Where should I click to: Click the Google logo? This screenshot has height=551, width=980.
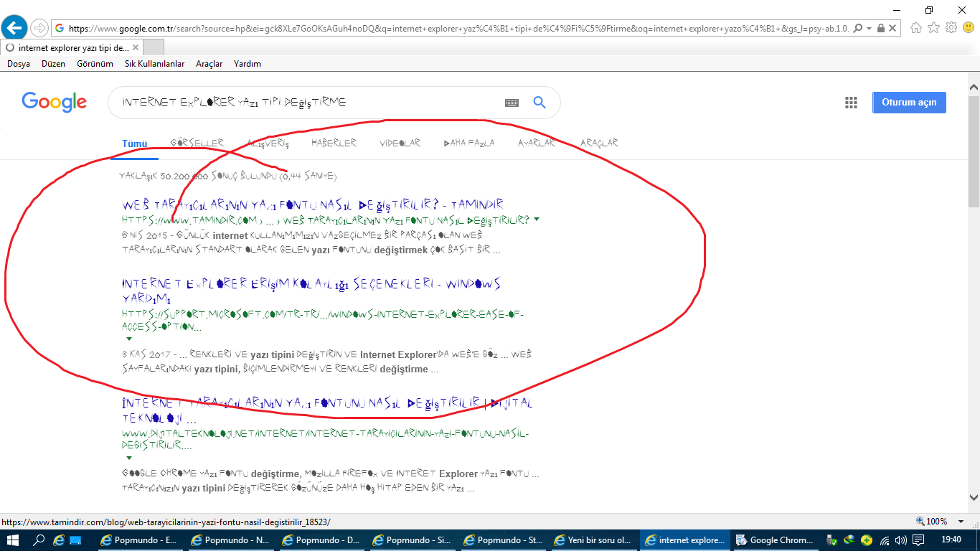(55, 103)
